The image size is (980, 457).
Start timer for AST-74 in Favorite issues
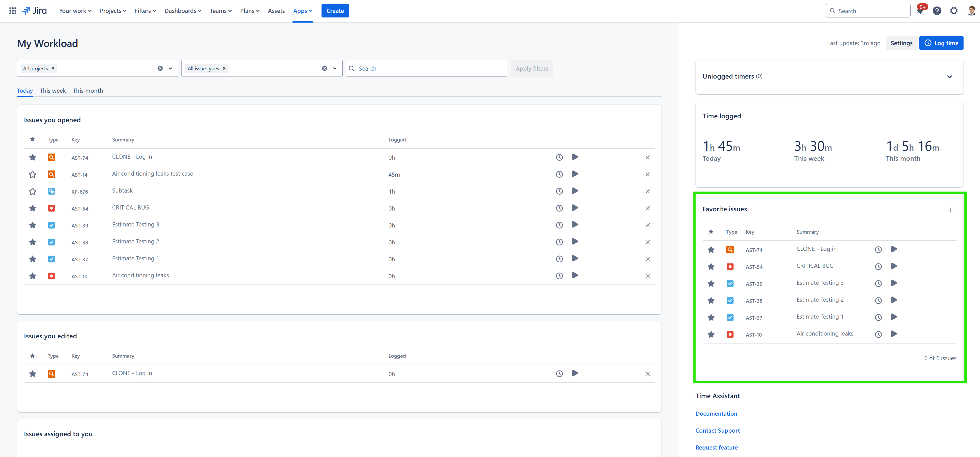coord(894,249)
